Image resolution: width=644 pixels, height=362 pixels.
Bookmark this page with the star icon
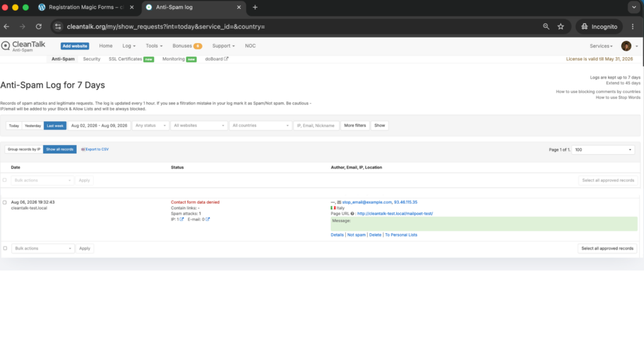point(560,26)
